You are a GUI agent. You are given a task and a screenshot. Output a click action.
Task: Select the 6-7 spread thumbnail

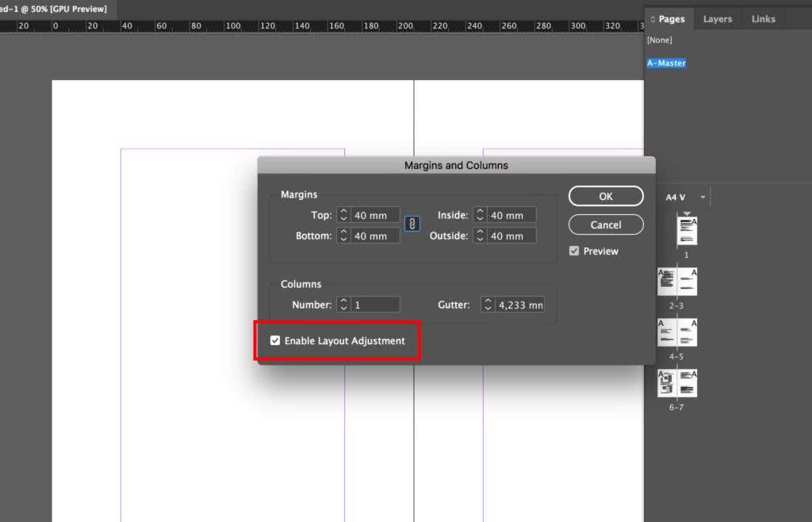[x=677, y=383]
